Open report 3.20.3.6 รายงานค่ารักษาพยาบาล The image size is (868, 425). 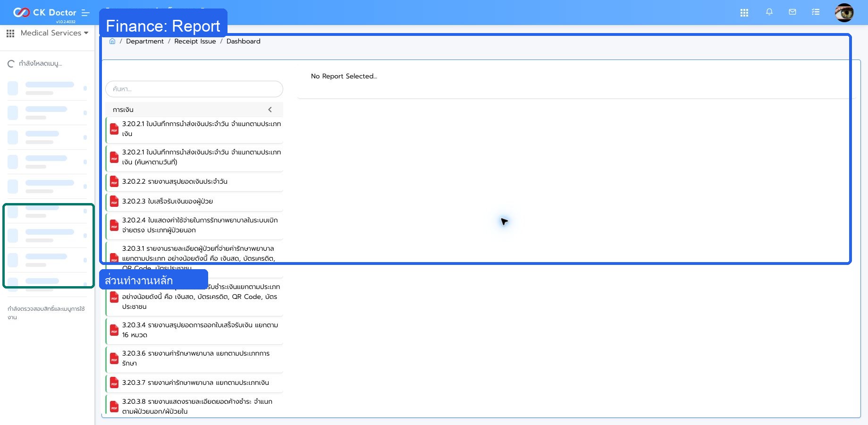click(x=194, y=358)
